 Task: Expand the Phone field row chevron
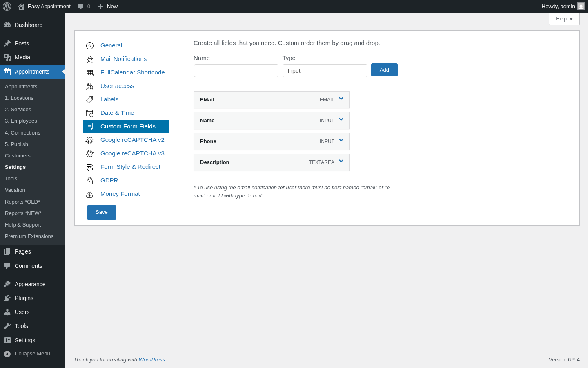tap(341, 140)
